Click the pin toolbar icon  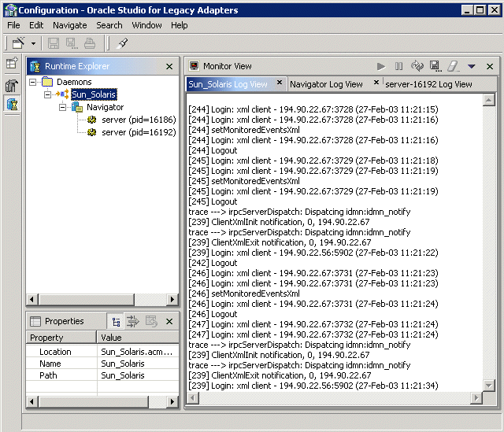[x=122, y=43]
